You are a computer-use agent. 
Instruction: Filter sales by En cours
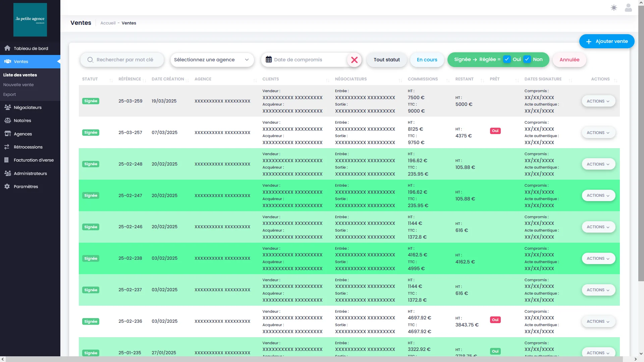(427, 60)
